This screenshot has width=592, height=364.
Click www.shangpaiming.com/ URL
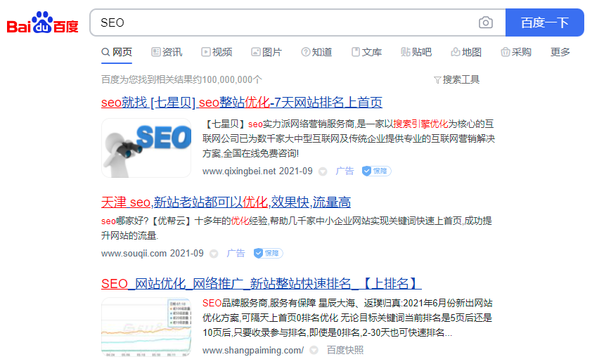pyautogui.click(x=253, y=351)
